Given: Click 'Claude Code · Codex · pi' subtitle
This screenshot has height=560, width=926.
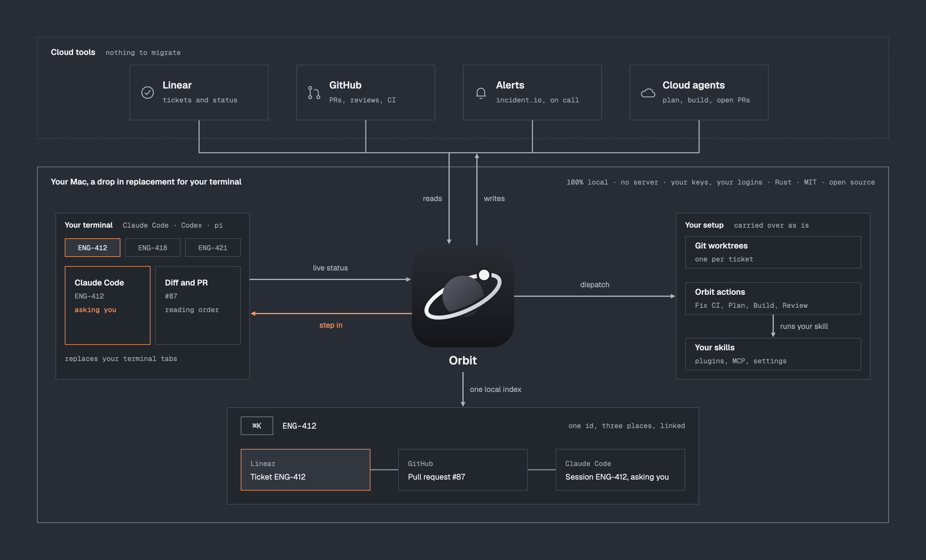Looking at the screenshot, I should tap(172, 225).
